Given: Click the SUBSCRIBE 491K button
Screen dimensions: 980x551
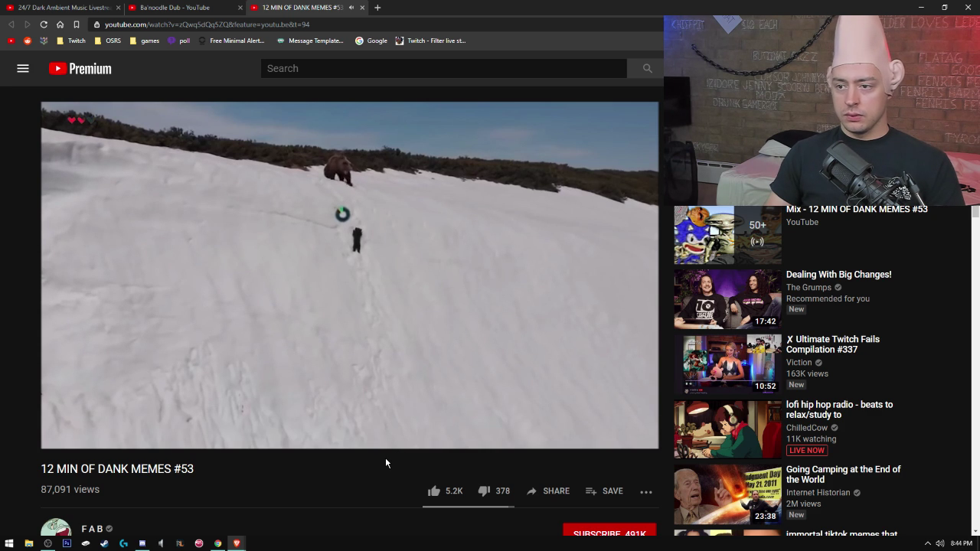Looking at the screenshot, I should [x=609, y=530].
